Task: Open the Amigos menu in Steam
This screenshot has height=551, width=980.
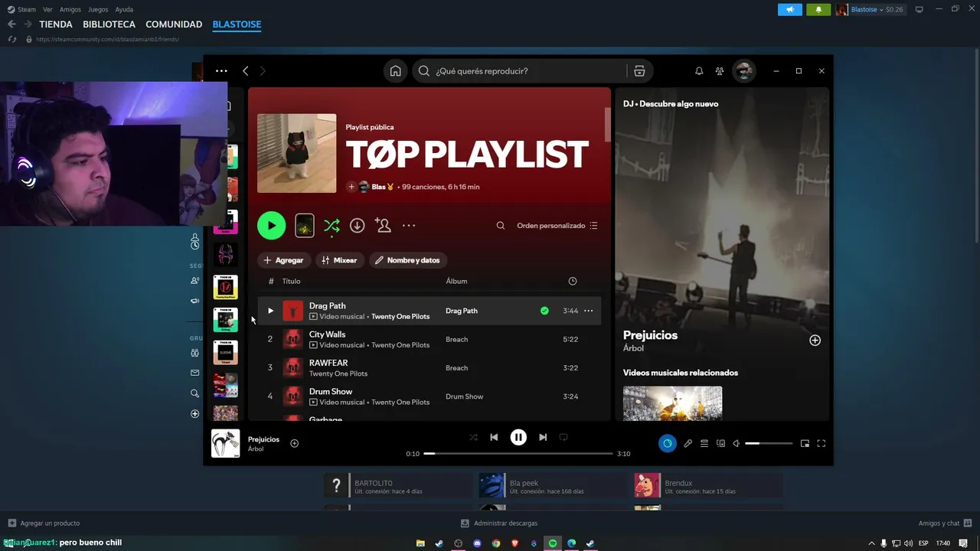Action: tap(70, 9)
